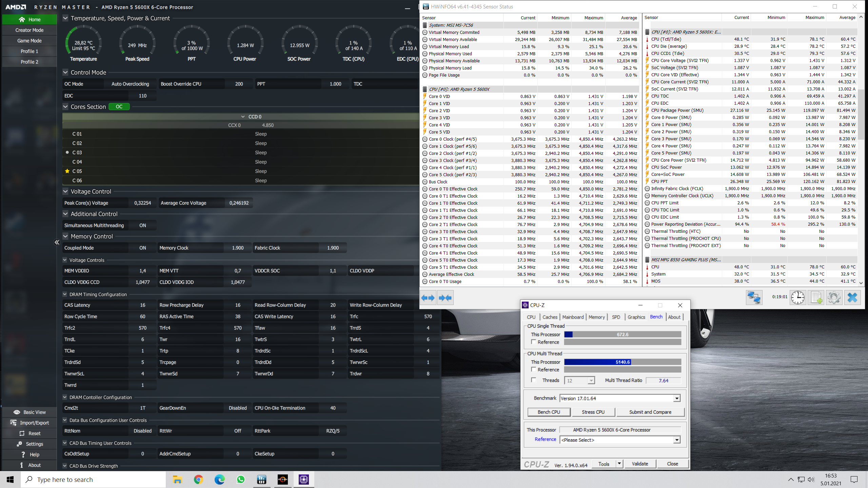
Task: Click the Home icon in Ryzen Master sidebar
Action: point(22,19)
